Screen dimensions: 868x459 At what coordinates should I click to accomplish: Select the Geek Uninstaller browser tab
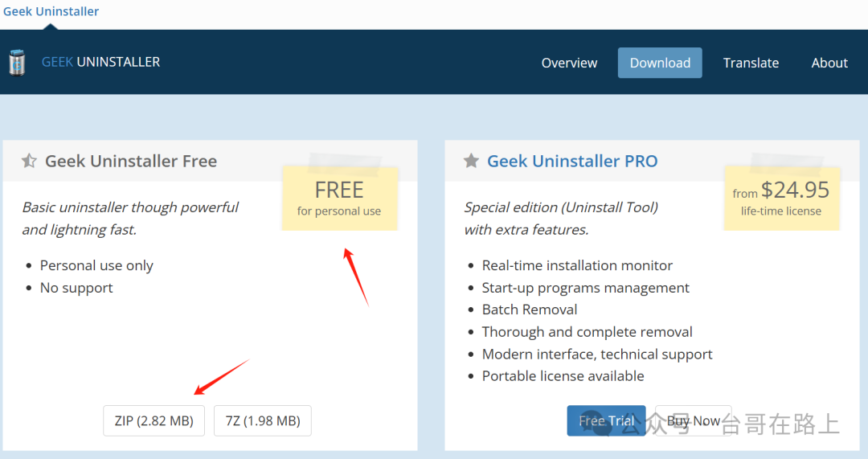[51, 11]
